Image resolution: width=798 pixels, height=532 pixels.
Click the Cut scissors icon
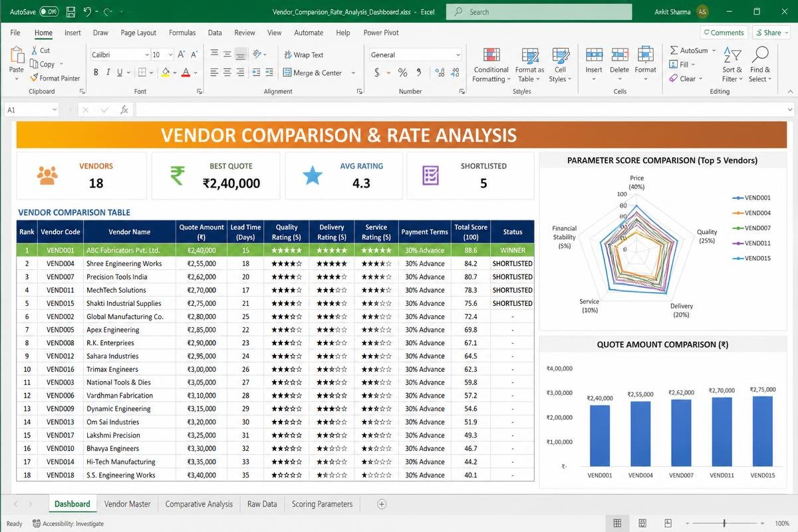click(35, 51)
